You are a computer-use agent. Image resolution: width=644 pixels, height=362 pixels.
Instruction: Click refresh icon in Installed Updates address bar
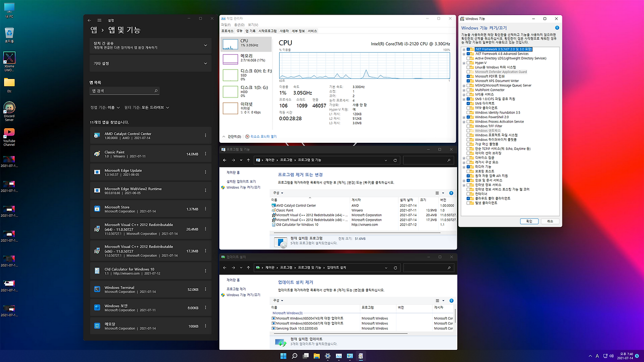pyautogui.click(x=395, y=267)
